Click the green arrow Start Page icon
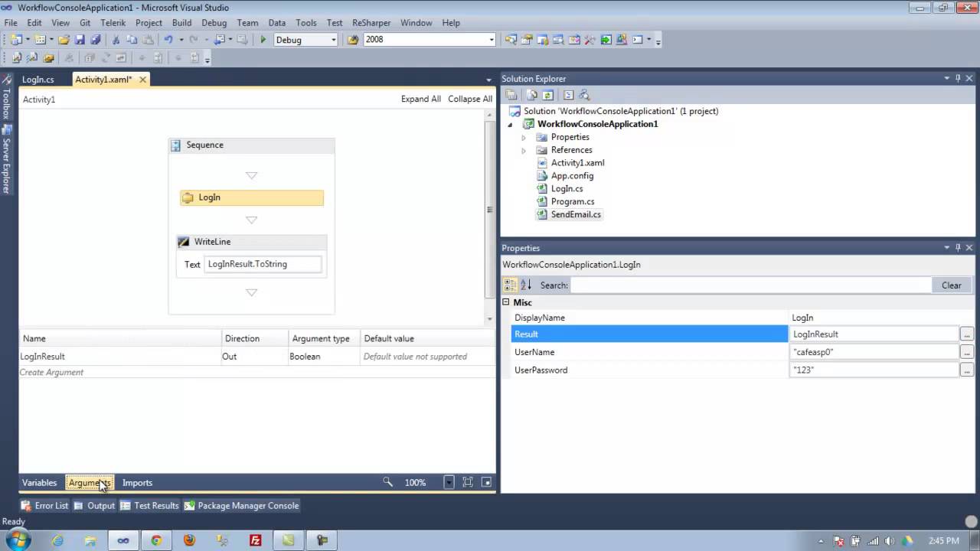Screen dimensions: 980x551 coord(606,40)
